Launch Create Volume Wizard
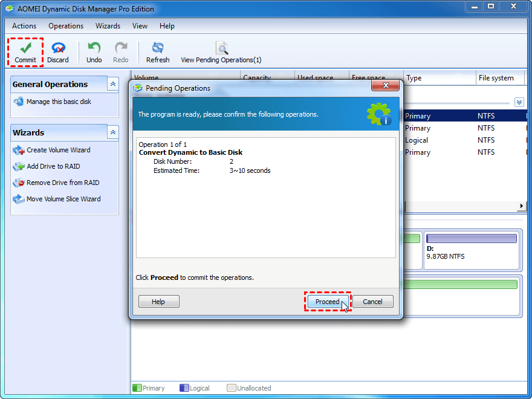The image size is (532, 399). pos(59,150)
